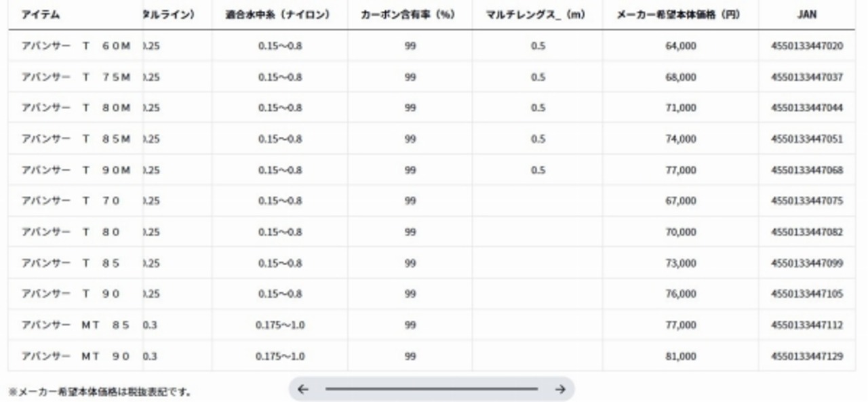Click JAN code 4550133447082

point(807,233)
